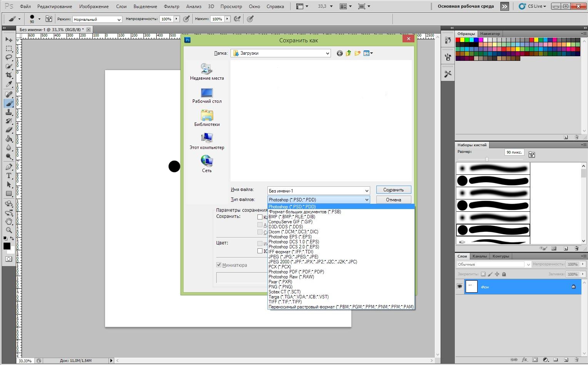The image size is (588, 365).
Task: Open Этот компьютер location in dialog
Action: (x=207, y=142)
